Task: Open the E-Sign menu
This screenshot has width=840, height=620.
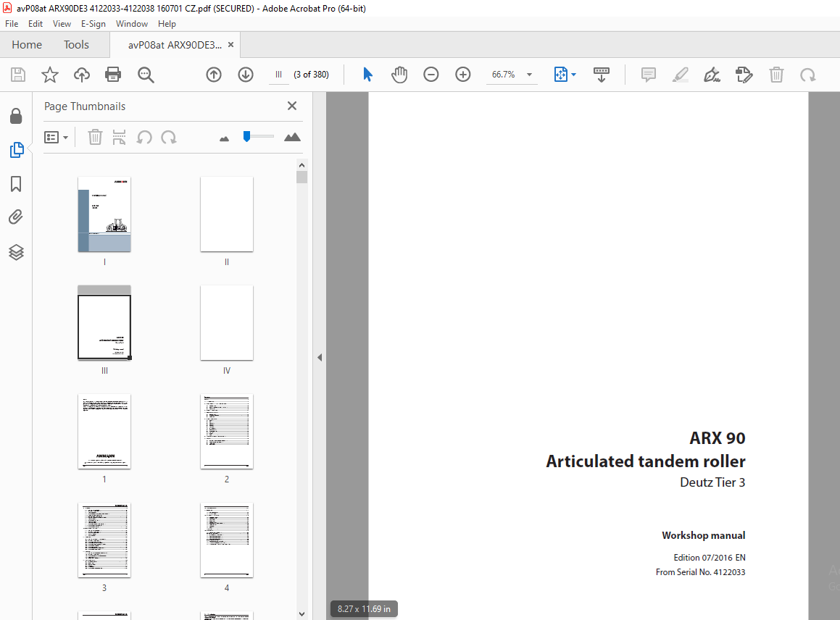Action: pyautogui.click(x=93, y=24)
